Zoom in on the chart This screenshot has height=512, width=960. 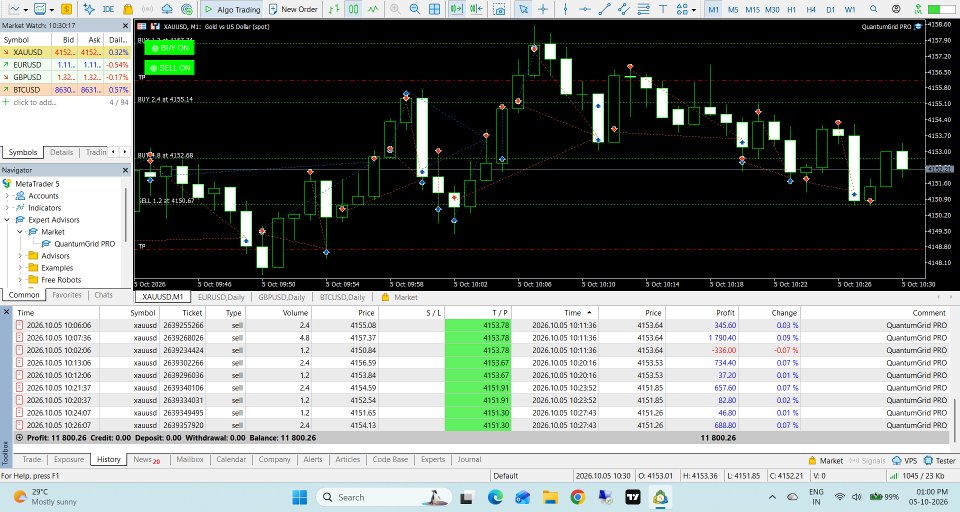pos(395,9)
